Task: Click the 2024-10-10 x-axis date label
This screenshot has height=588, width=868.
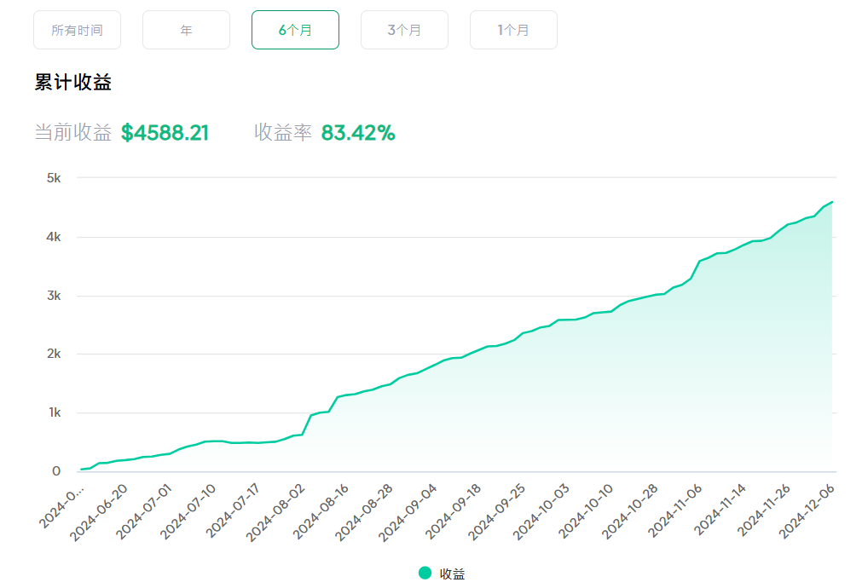Action: coord(586,512)
